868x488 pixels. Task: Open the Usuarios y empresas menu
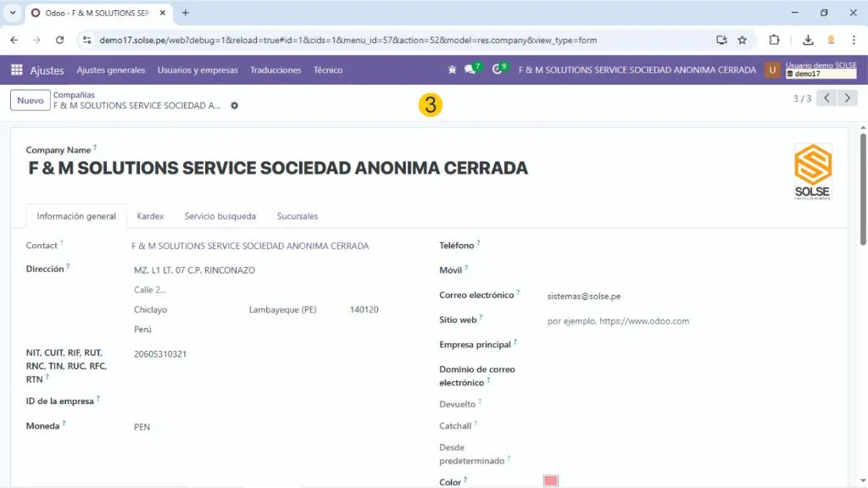(x=198, y=70)
